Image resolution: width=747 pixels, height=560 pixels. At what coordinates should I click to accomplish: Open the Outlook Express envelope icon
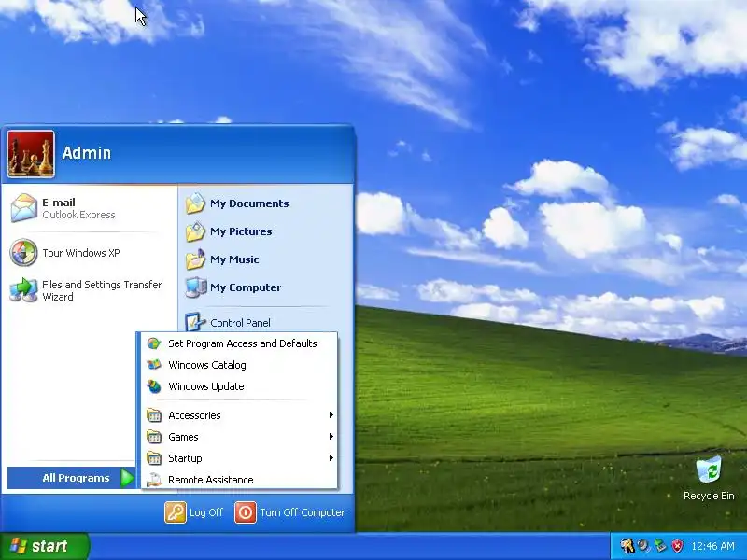[23, 207]
